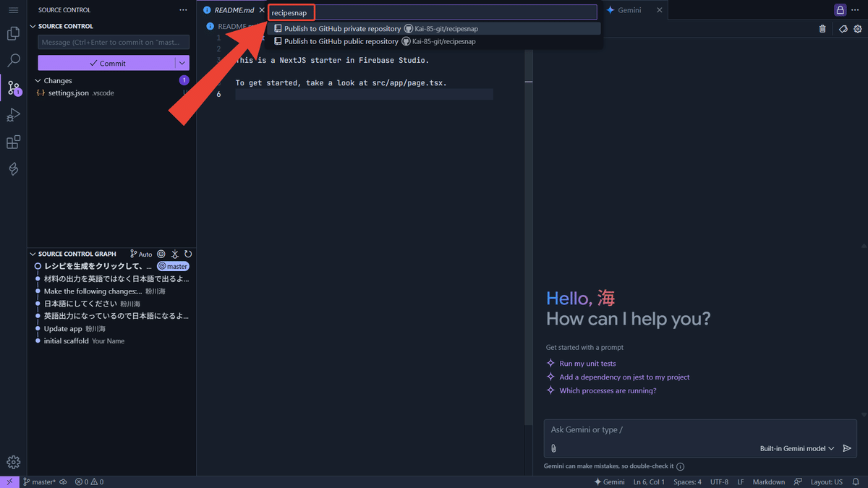Click the repository name input containing recipesnap
This screenshot has height=488, width=868.
pyautogui.click(x=433, y=12)
